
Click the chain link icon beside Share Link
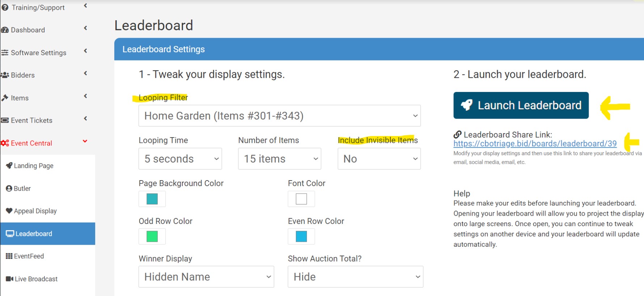(457, 135)
